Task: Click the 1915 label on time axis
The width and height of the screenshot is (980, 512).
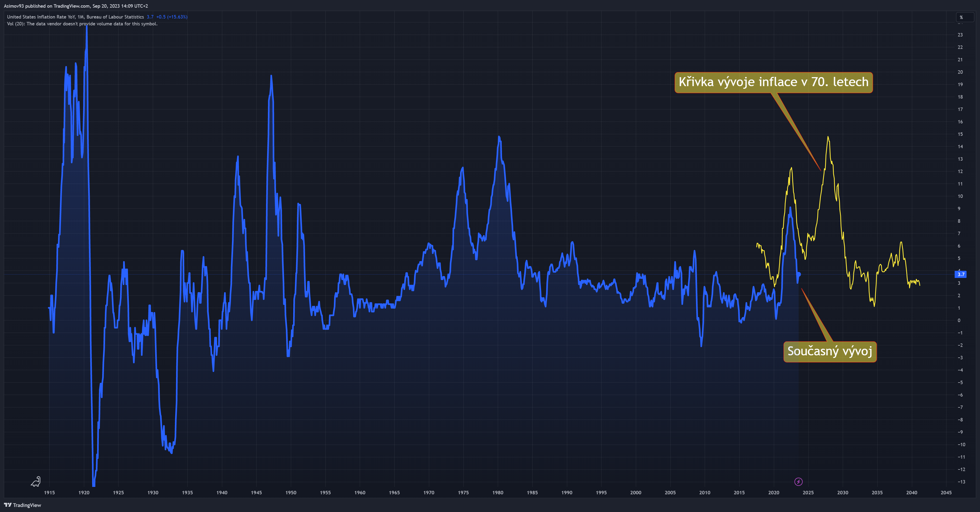Action: pos(49,493)
